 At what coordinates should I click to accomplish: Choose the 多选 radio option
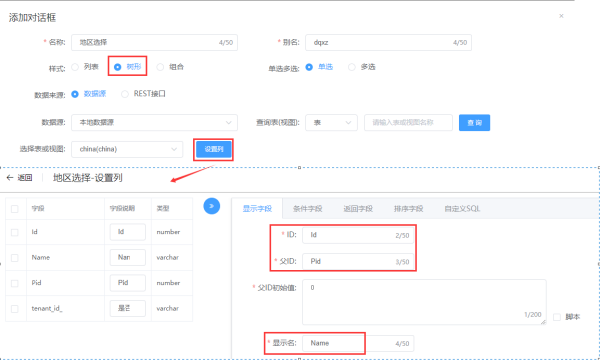(351, 67)
